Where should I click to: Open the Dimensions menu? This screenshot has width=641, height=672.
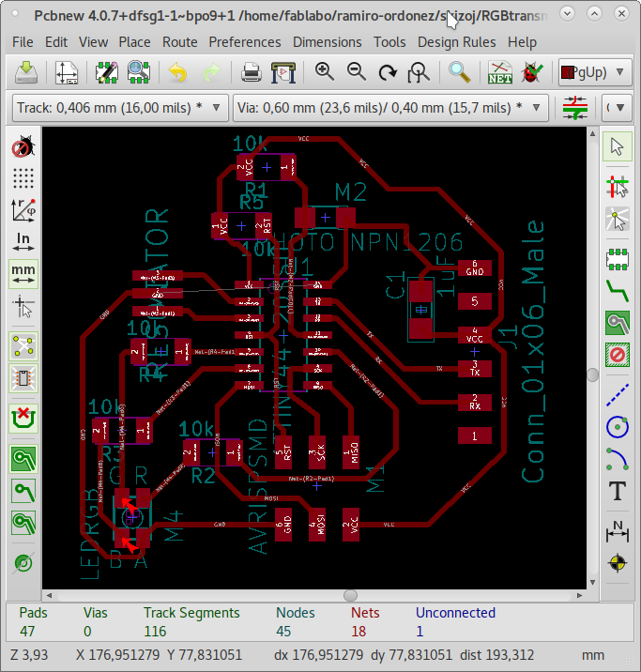click(327, 42)
